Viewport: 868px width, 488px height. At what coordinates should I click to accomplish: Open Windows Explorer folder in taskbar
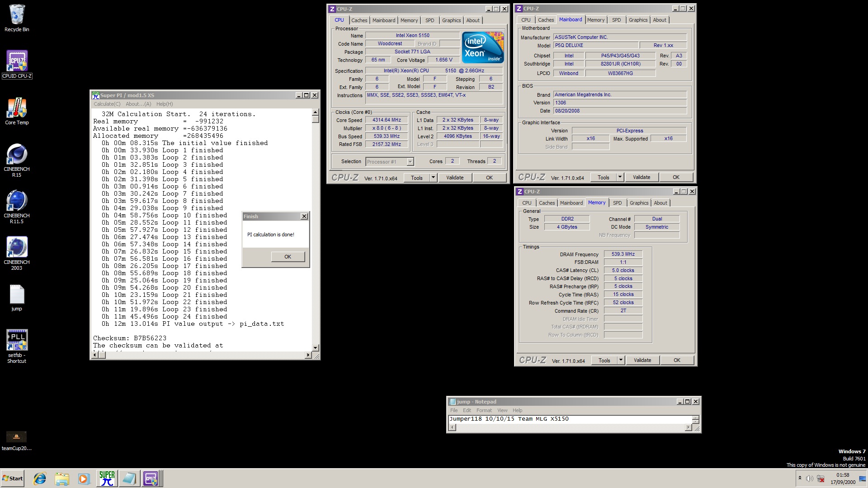(x=62, y=479)
